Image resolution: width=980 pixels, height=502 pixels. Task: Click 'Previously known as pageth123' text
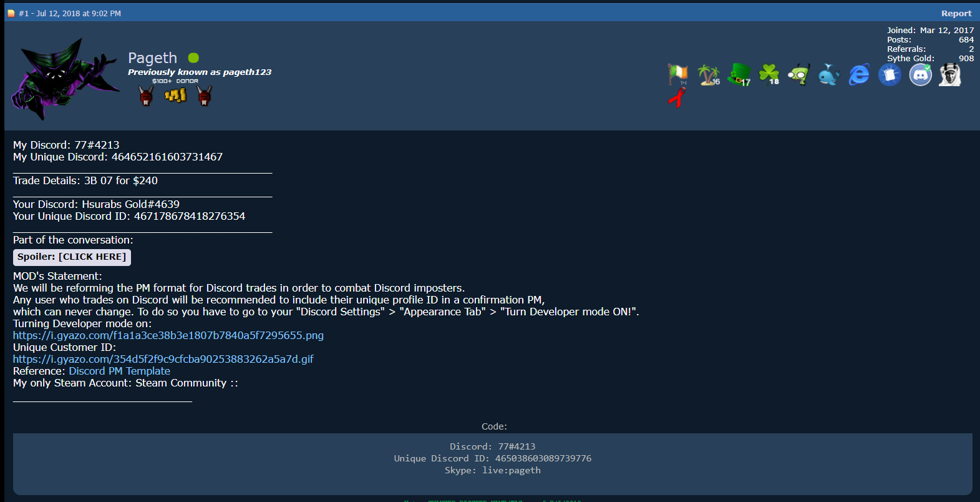point(200,72)
